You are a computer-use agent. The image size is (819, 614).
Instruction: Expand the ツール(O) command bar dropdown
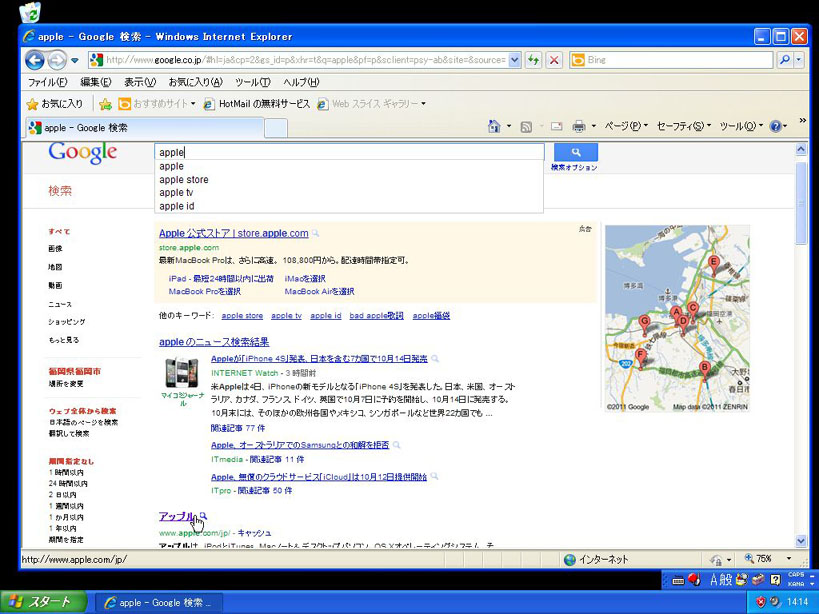[x=741, y=126]
